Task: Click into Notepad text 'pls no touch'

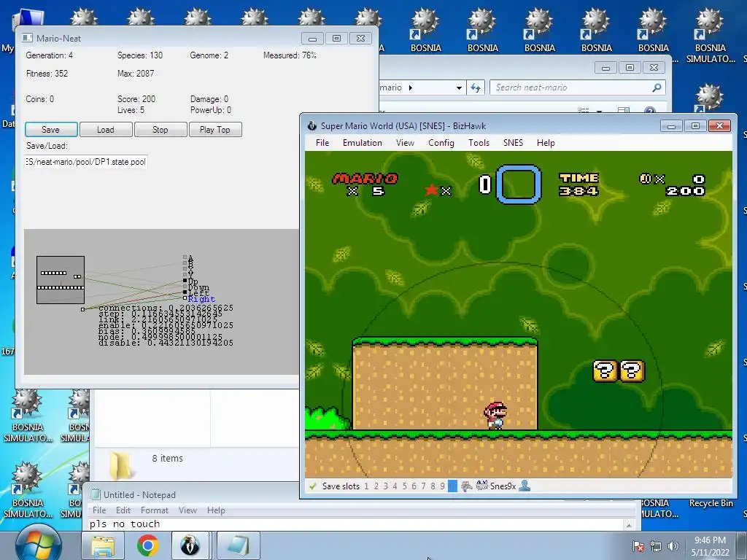Action: pyautogui.click(x=124, y=524)
